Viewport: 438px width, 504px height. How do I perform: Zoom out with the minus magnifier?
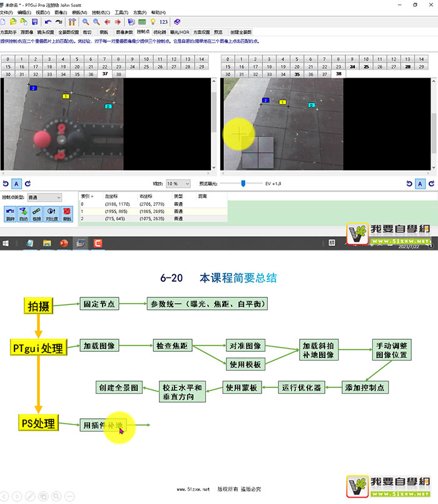pyautogui.click(x=96, y=22)
